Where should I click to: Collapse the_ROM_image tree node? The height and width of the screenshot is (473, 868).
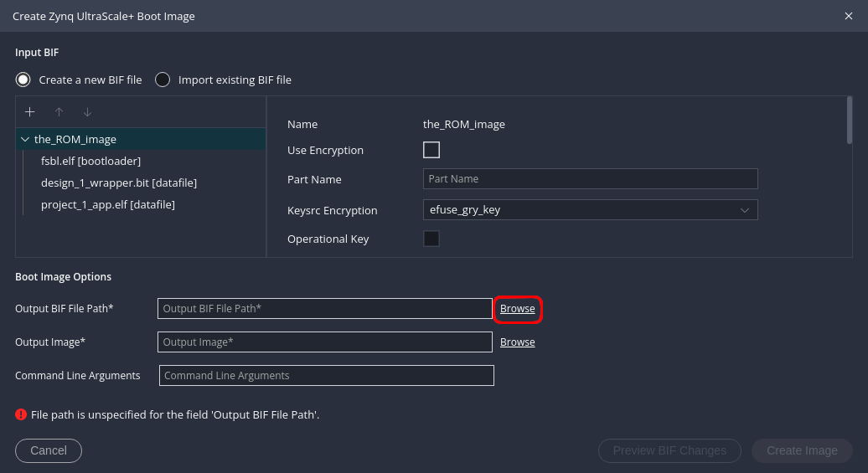point(24,140)
